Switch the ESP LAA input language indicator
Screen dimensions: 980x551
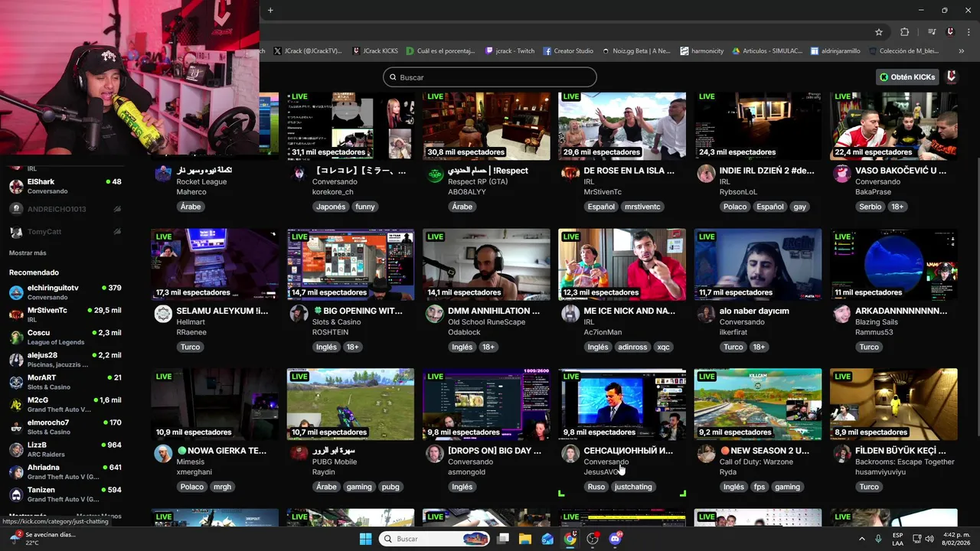[x=897, y=539]
